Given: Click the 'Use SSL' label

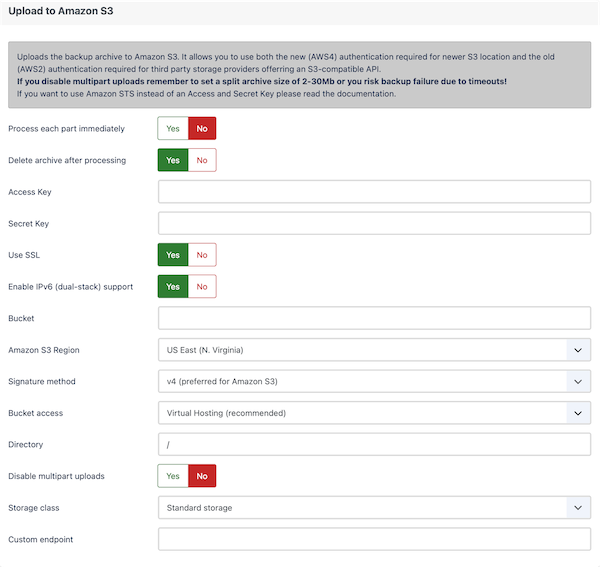Looking at the screenshot, I should (x=24, y=255).
